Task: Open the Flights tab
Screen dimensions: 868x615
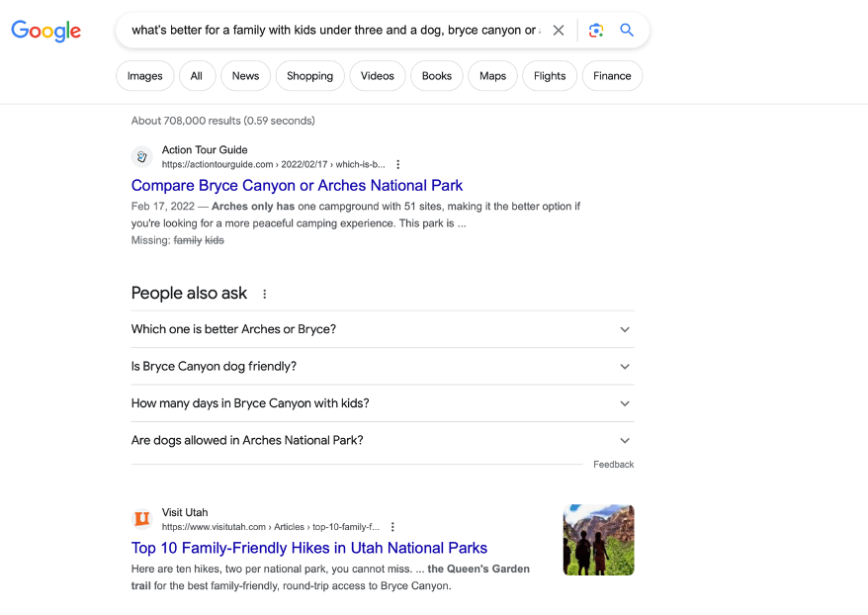Action: point(550,76)
